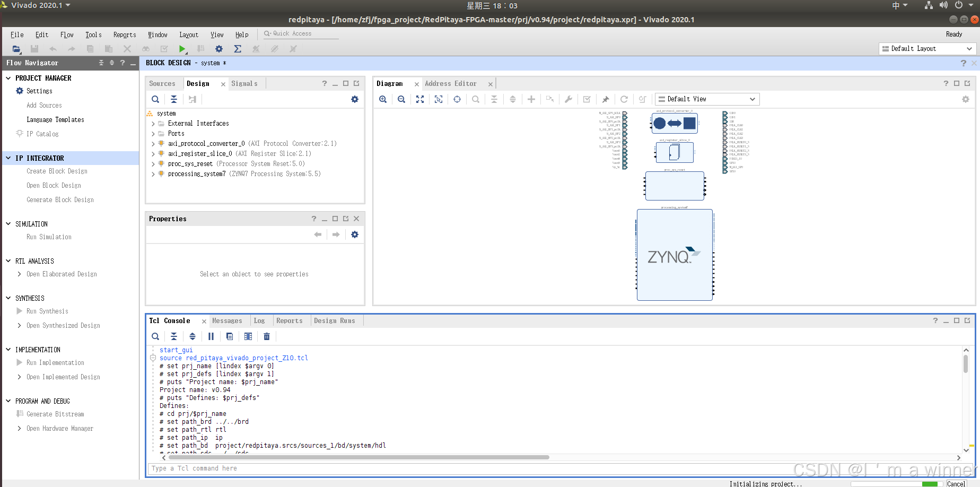Copy Tcl Console contents icon

pyautogui.click(x=230, y=336)
